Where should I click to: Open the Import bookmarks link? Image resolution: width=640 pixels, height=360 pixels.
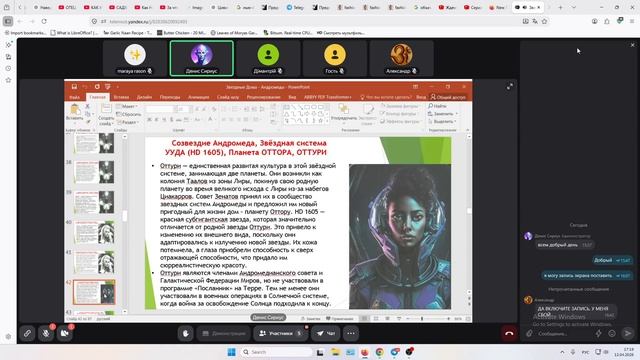(x=26, y=33)
